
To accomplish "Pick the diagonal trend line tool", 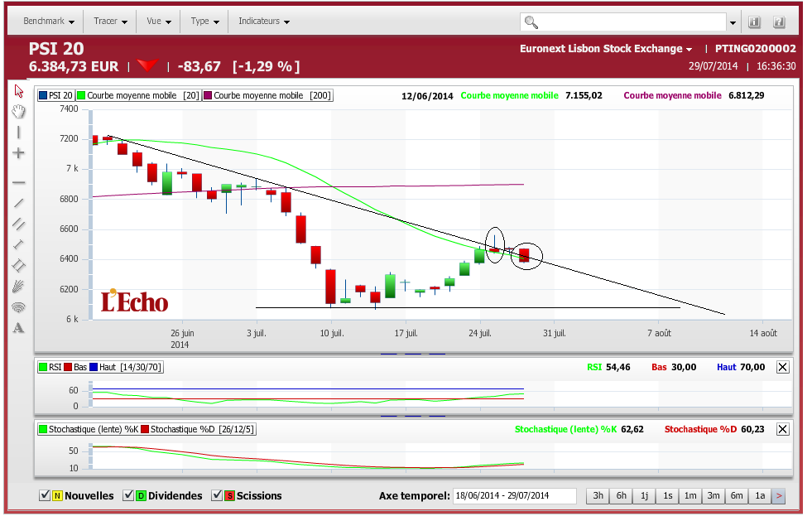I will tap(19, 203).
